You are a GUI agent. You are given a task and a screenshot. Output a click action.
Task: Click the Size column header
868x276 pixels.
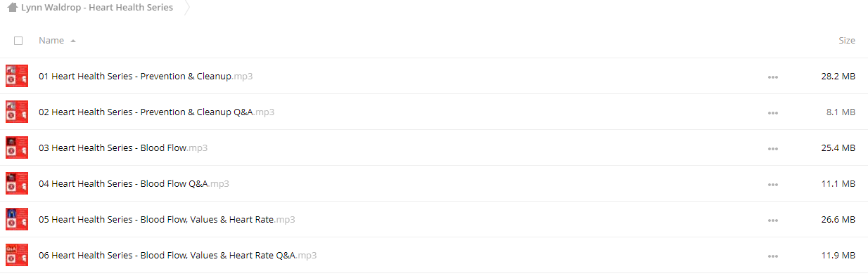[847, 41]
